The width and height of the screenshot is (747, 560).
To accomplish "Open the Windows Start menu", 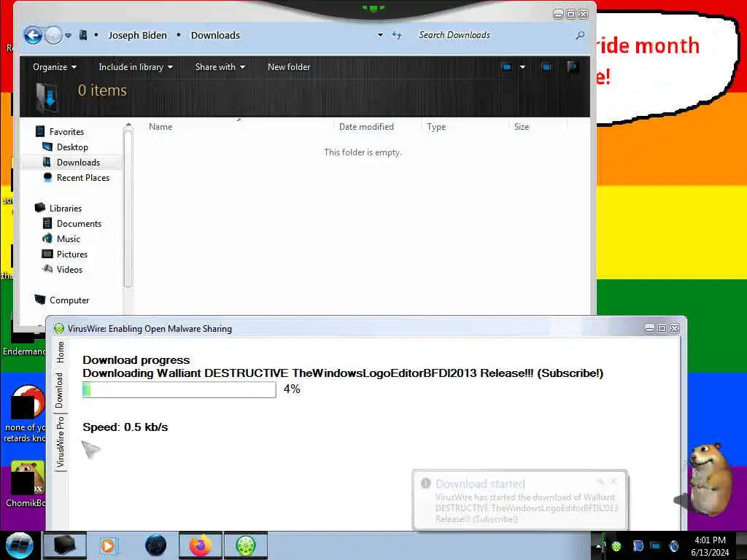I will click(19, 545).
